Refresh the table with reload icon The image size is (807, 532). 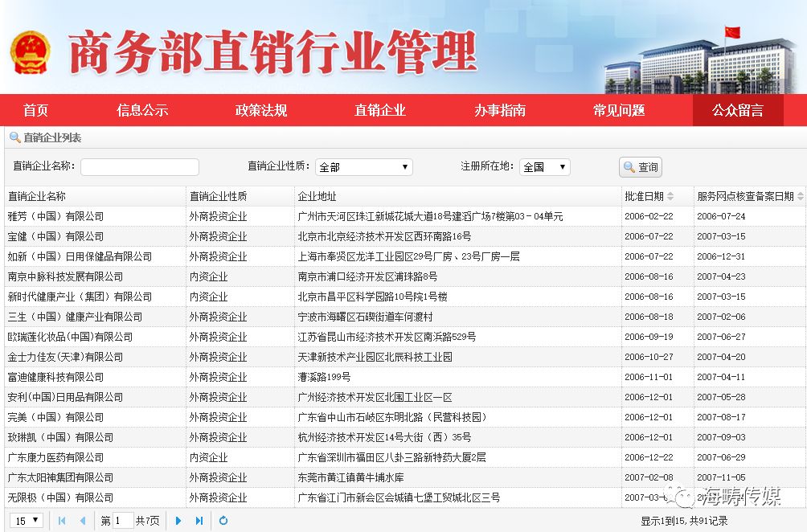[223, 521]
